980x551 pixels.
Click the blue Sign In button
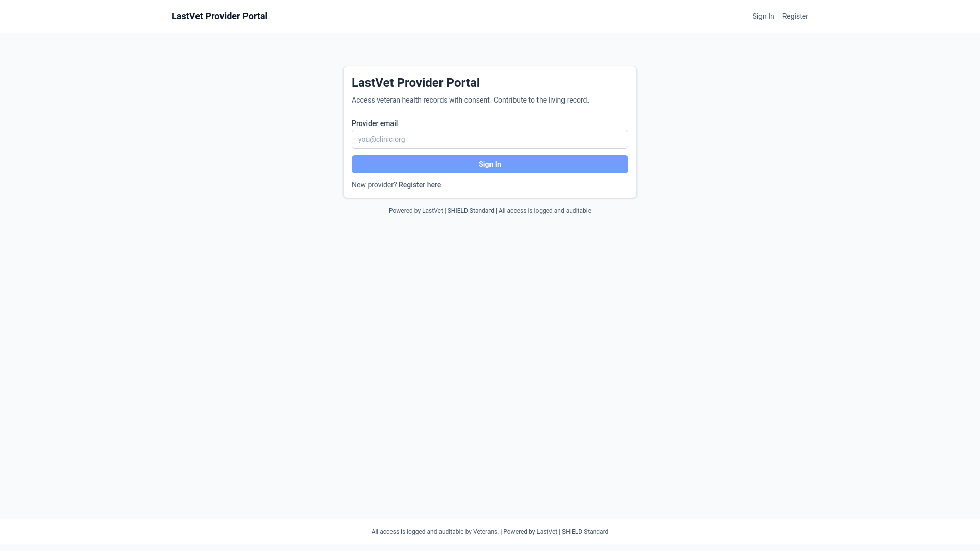(490, 164)
